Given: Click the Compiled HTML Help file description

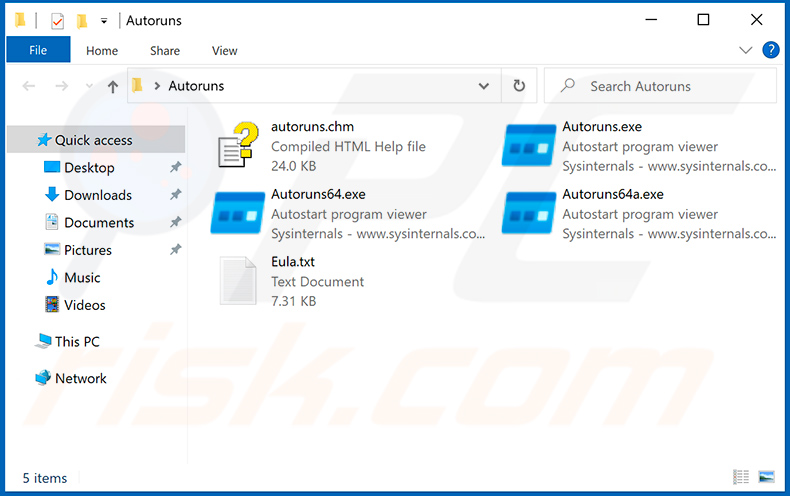Looking at the screenshot, I should pyautogui.click(x=348, y=147).
